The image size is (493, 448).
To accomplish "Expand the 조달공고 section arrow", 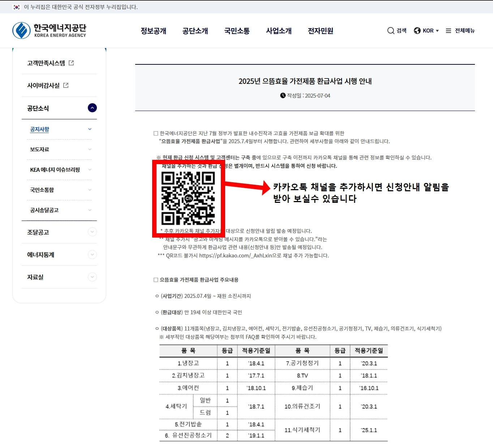I will point(92,232).
